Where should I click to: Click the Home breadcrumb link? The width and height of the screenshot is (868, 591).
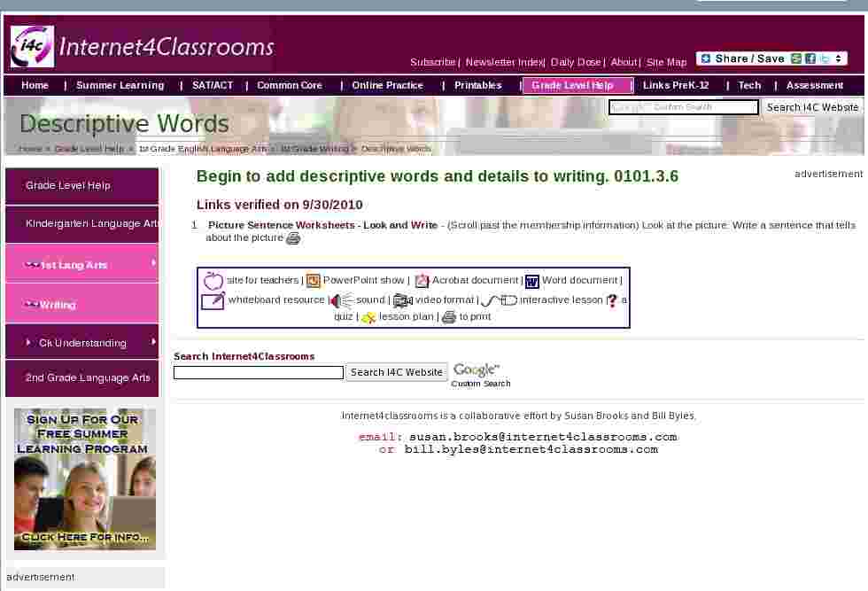point(30,149)
